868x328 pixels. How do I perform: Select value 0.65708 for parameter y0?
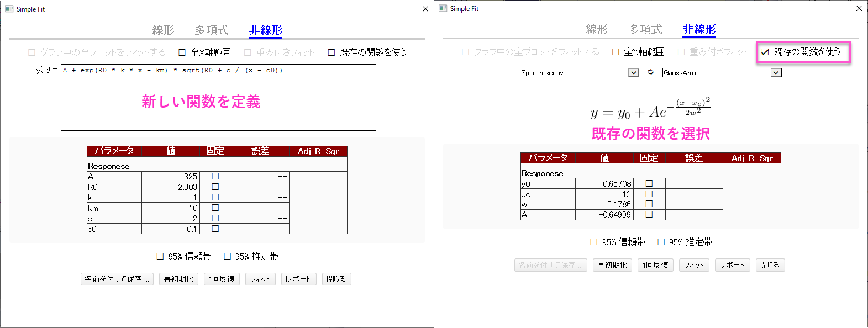click(604, 184)
